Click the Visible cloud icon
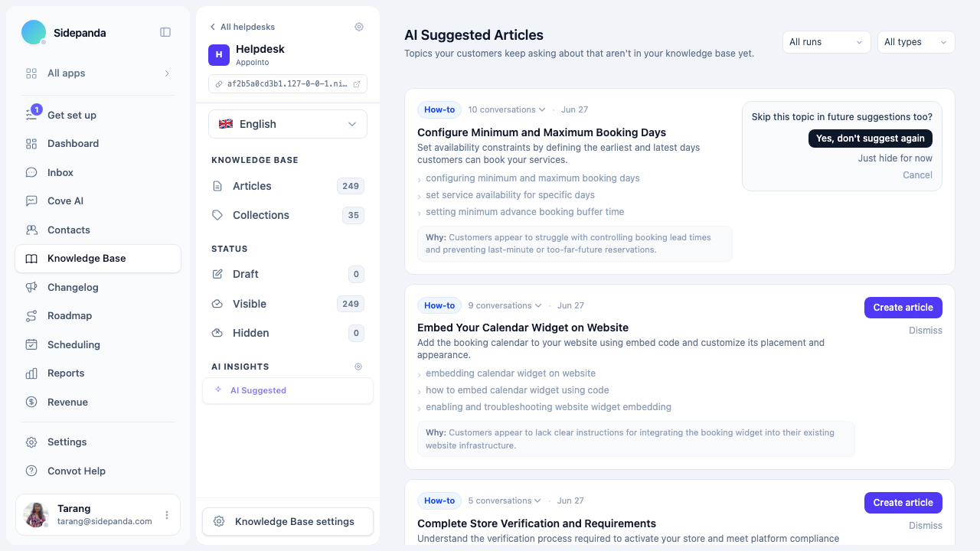Viewport: 980px width, 551px height. 217,304
